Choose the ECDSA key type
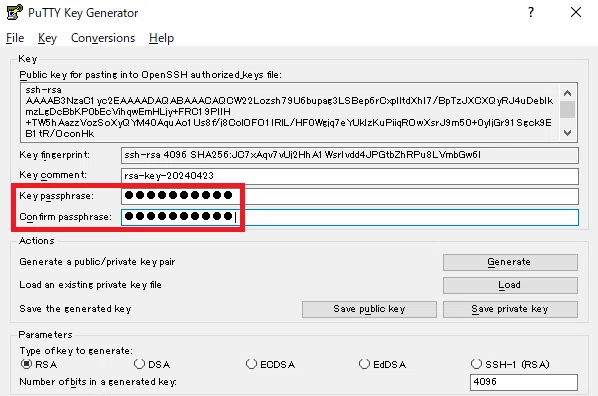Screen dimensions: 598x396 (x=251, y=364)
